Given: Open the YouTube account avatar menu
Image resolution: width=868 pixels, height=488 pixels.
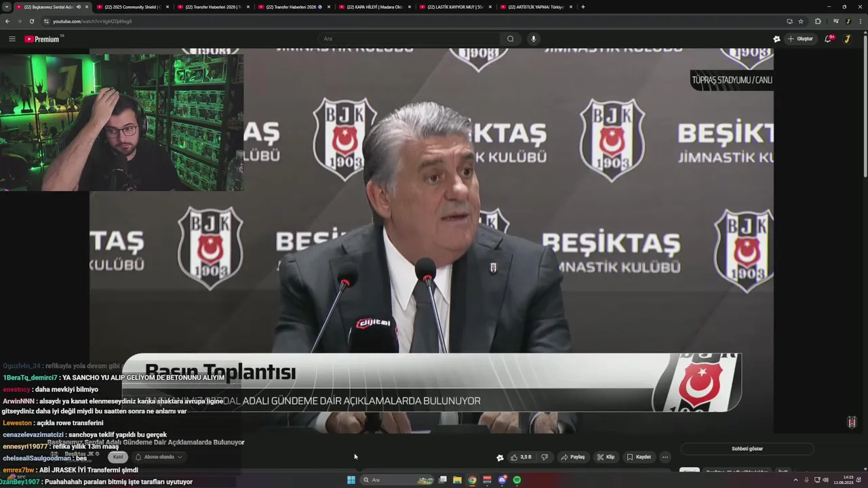Looking at the screenshot, I should tap(847, 39).
